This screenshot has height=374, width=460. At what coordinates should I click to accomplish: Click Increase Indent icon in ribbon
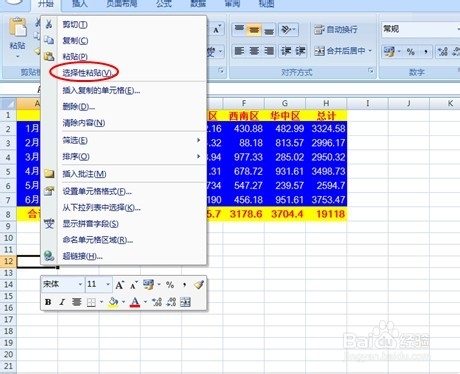click(300, 51)
